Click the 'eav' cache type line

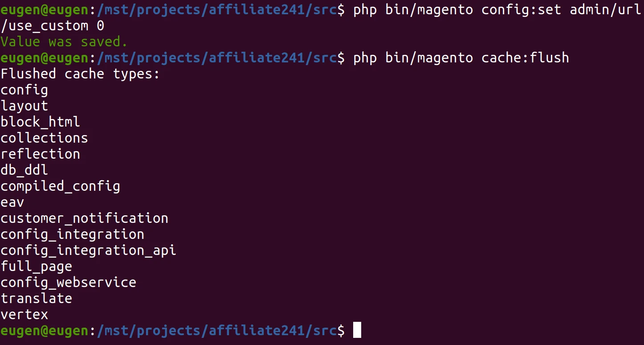12,202
